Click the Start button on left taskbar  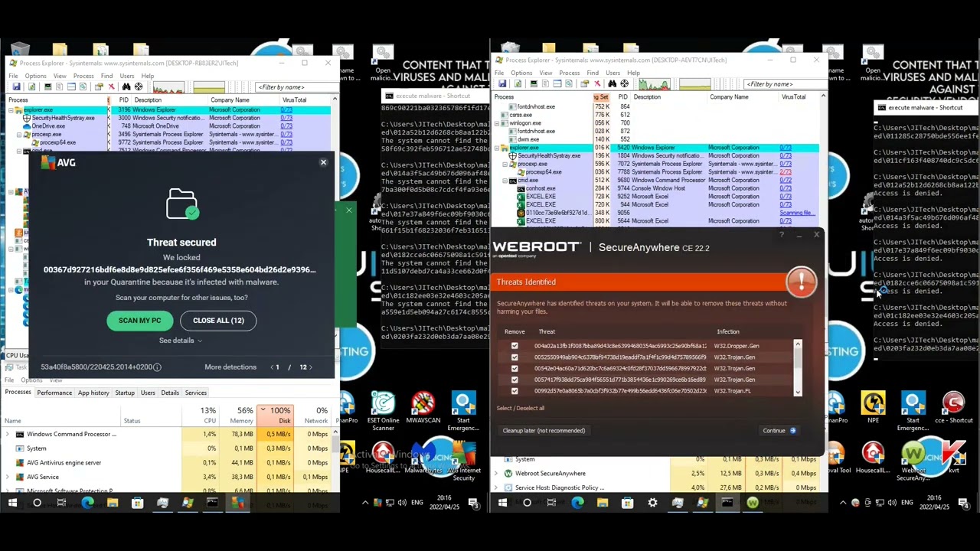click(x=12, y=503)
